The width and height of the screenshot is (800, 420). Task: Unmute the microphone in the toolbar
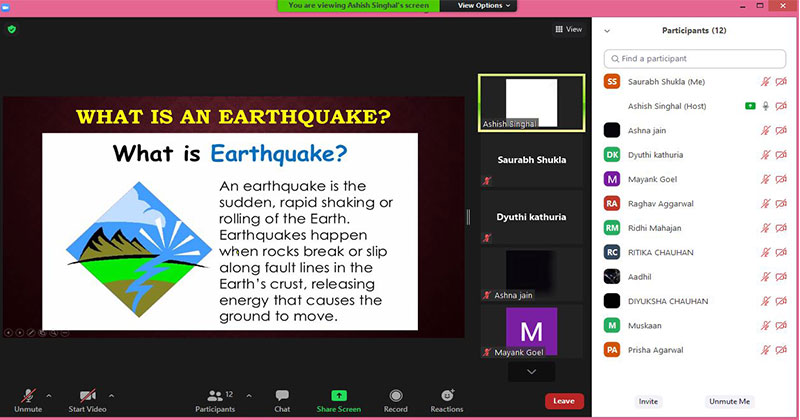pyautogui.click(x=28, y=395)
